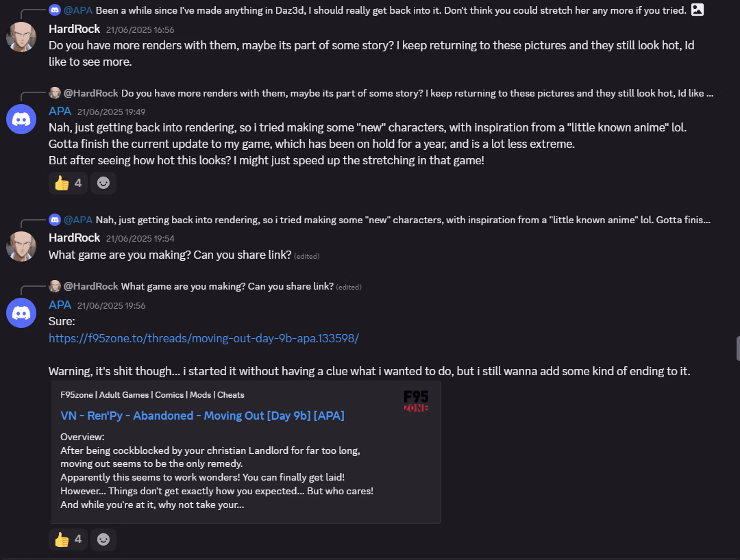The width and height of the screenshot is (740, 560).
Task: Click HardRock's avatar on the renders question
Action: (x=21, y=36)
